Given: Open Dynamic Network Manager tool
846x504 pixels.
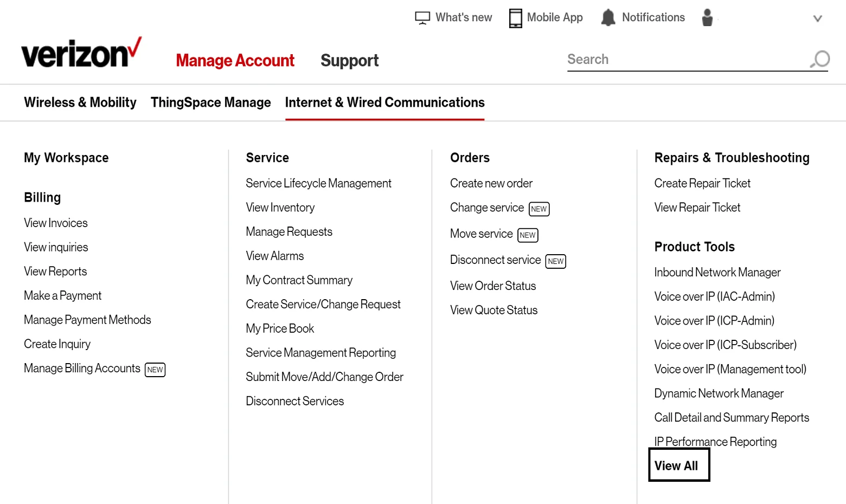Looking at the screenshot, I should coord(719,393).
